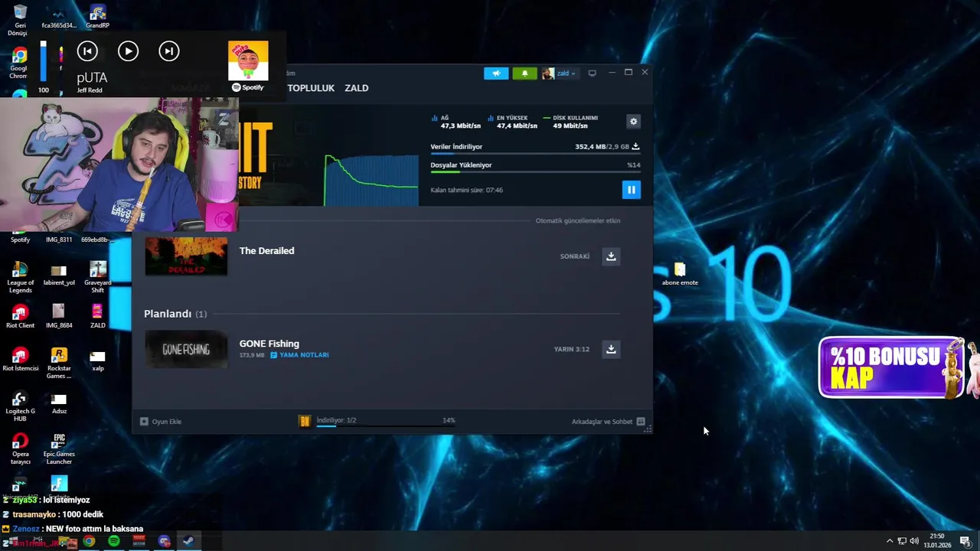The width and height of the screenshot is (980, 551).
Task: Open the ZALD profile tab
Action: tap(356, 88)
